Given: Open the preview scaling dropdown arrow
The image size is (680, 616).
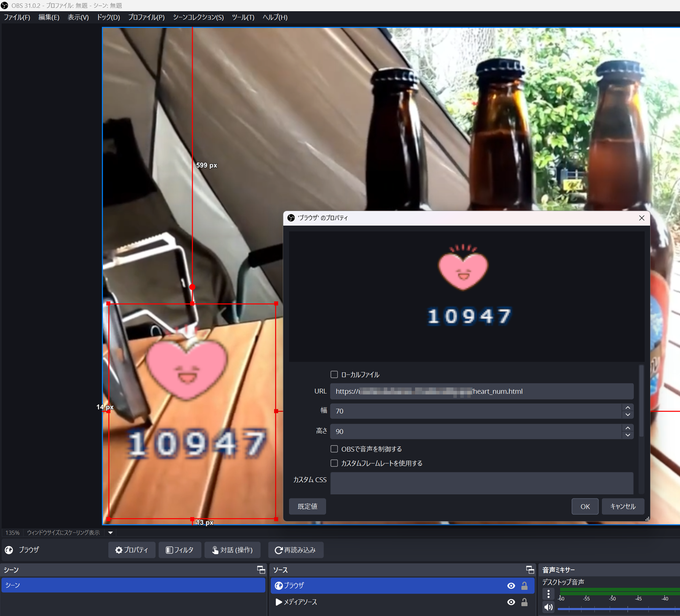Looking at the screenshot, I should pyautogui.click(x=110, y=532).
